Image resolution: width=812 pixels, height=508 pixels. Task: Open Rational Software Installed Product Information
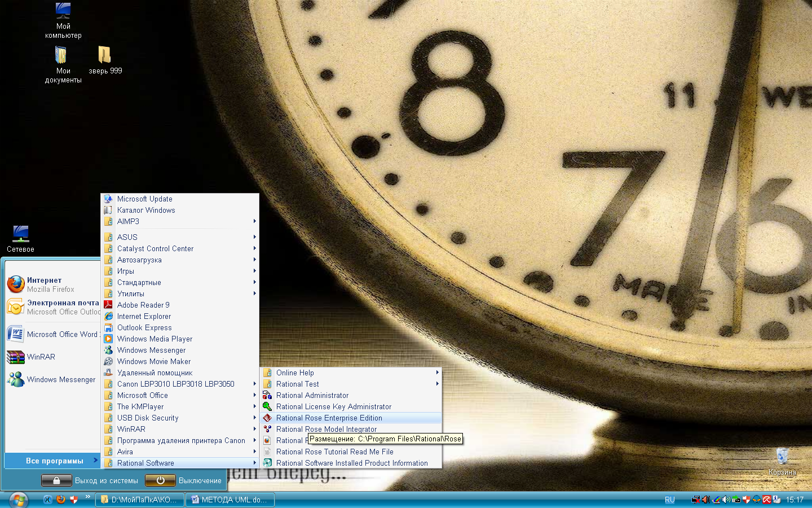pos(351,463)
